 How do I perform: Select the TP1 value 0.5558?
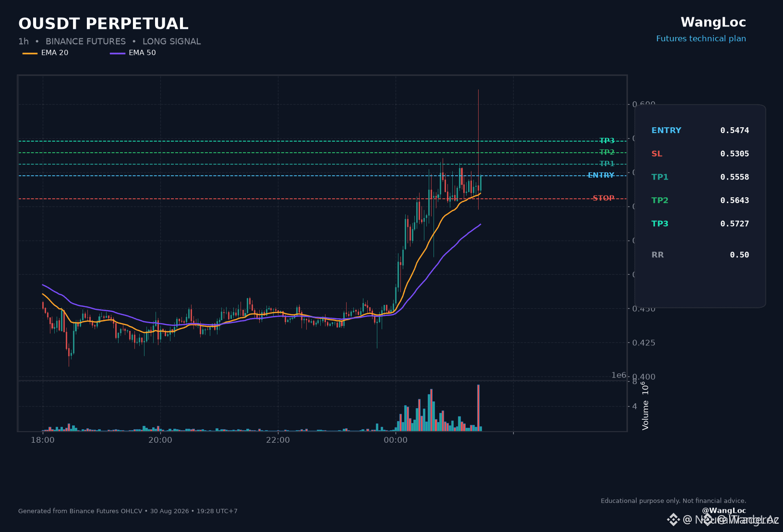(x=735, y=177)
